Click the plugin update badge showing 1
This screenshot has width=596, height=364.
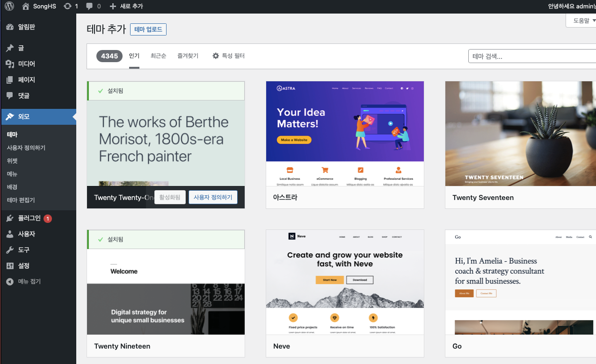48,218
